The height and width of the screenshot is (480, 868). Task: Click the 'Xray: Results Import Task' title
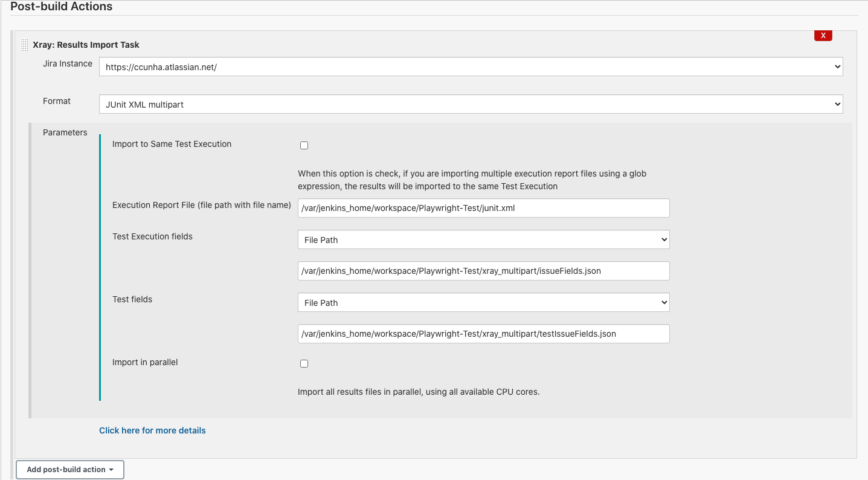click(x=86, y=45)
